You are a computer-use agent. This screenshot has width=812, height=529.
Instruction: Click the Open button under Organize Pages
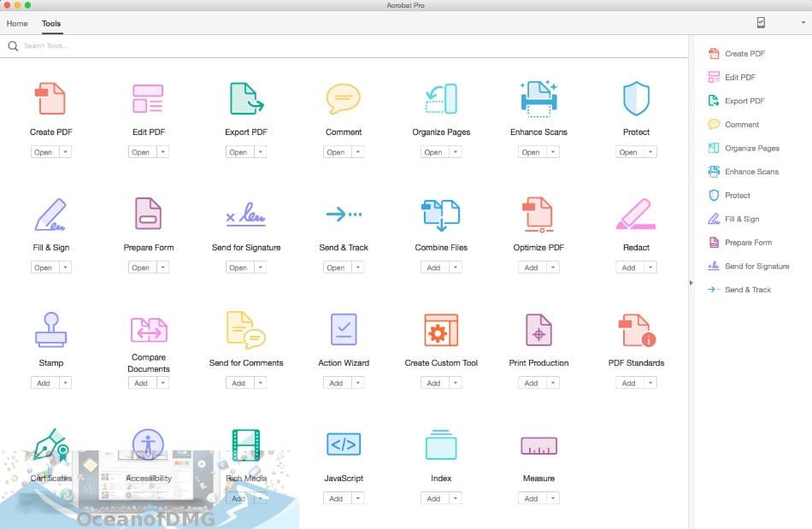point(435,151)
